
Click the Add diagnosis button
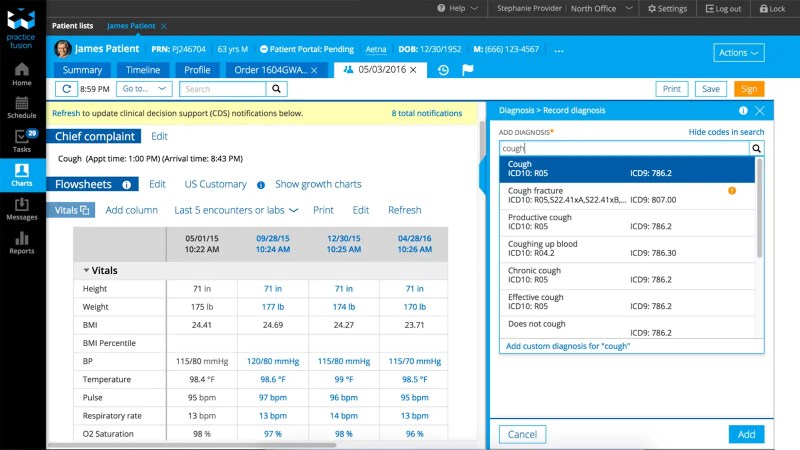pos(746,434)
